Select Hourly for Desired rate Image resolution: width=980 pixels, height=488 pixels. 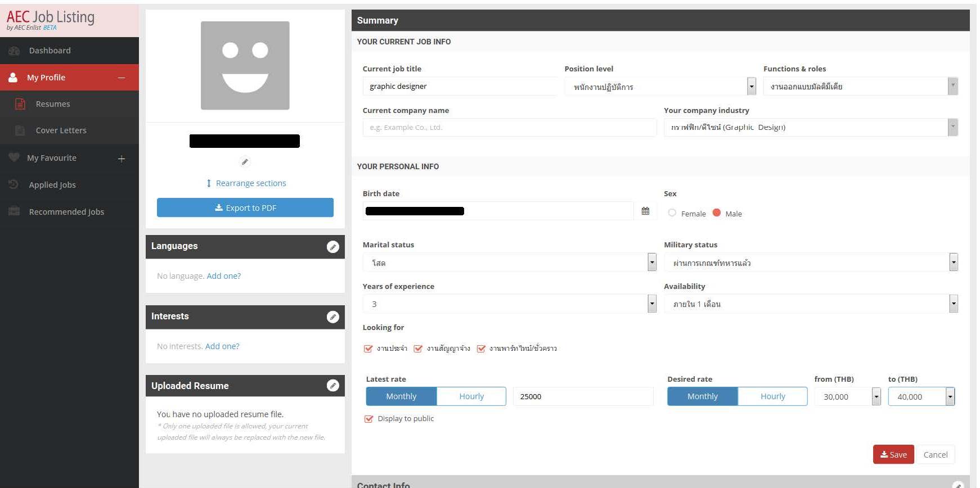coord(773,396)
